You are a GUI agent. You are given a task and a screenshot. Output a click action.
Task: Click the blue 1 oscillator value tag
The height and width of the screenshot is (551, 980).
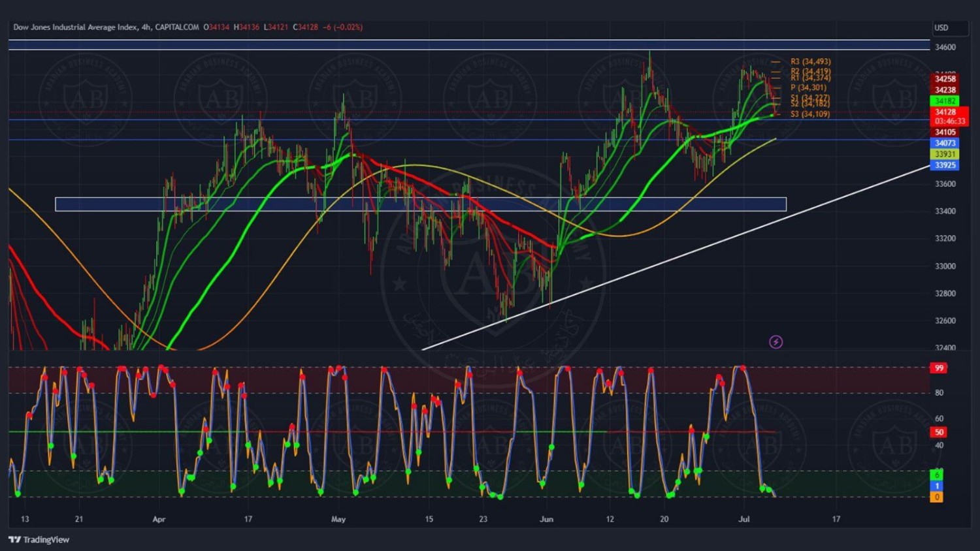point(937,486)
